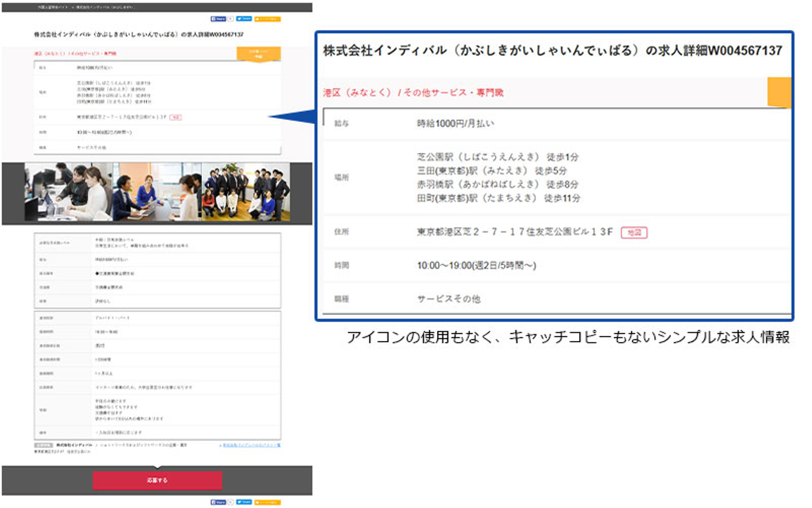Select 芝公園駅 徒歩1分 in the enlarged panel
The image size is (812, 508).
[498, 157]
